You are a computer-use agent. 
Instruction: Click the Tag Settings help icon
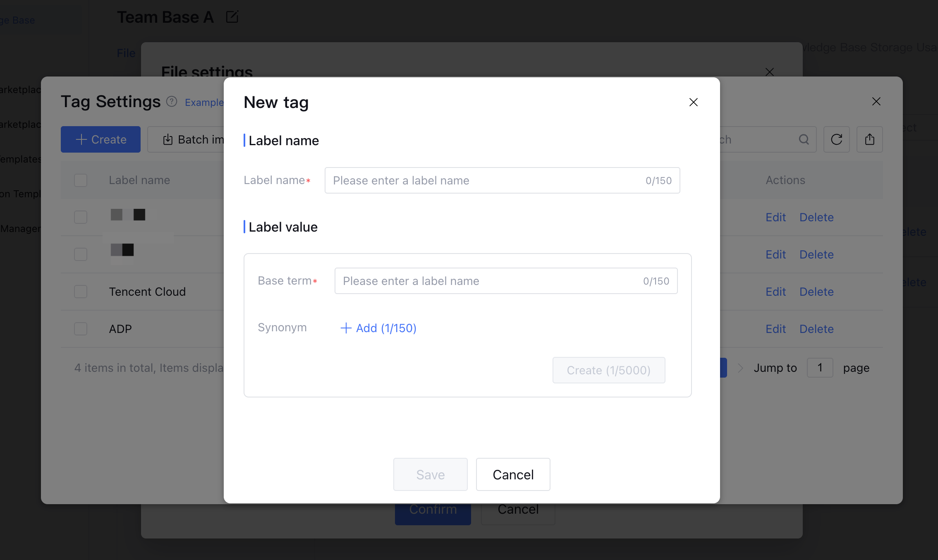click(x=172, y=101)
